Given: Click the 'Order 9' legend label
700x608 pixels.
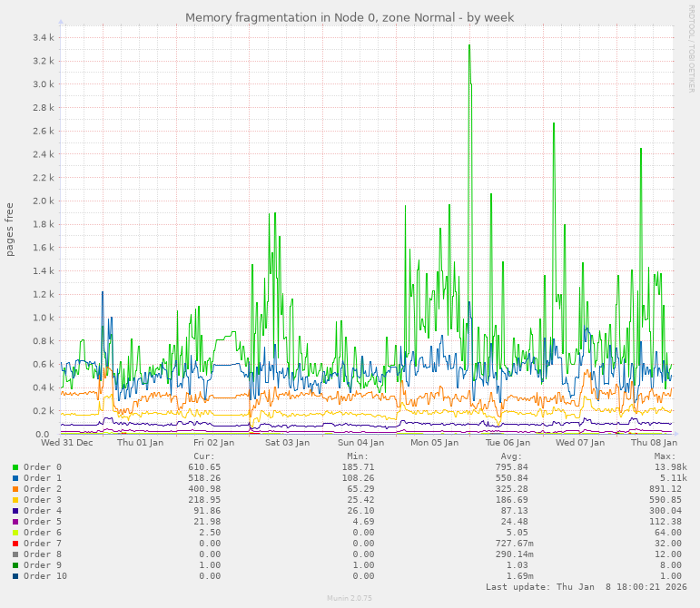Looking at the screenshot, I should click(43, 565).
